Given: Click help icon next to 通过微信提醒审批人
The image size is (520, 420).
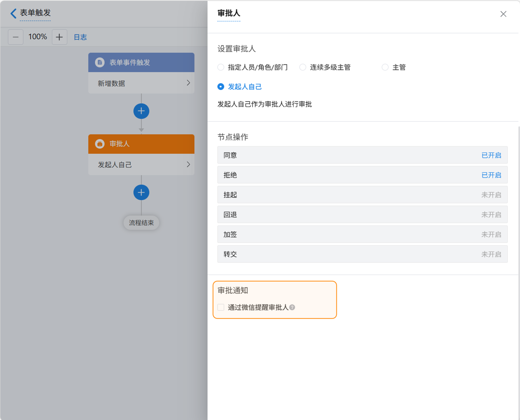Looking at the screenshot, I should coord(292,307).
